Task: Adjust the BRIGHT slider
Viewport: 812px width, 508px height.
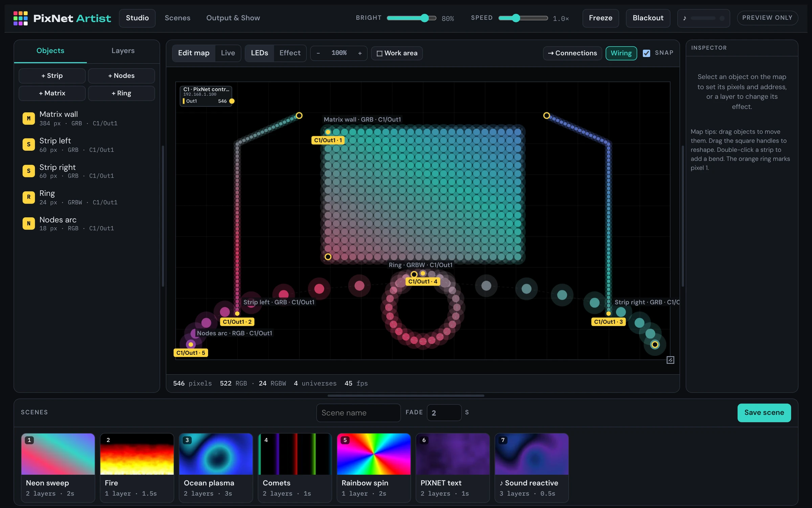Action: click(411, 18)
